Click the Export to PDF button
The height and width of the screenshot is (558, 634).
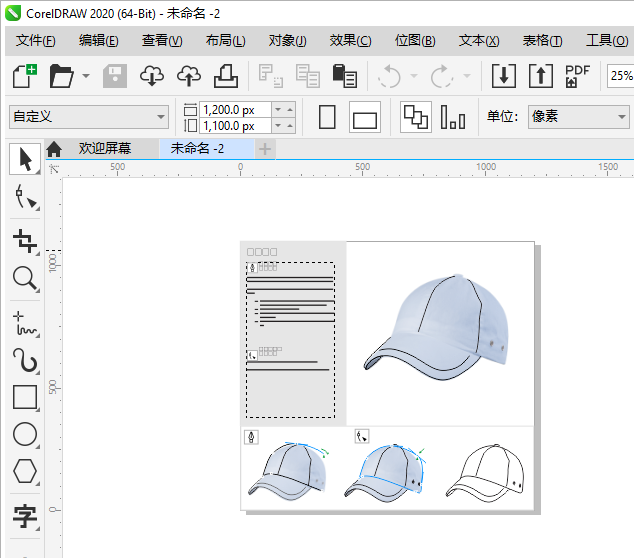pyautogui.click(x=577, y=76)
